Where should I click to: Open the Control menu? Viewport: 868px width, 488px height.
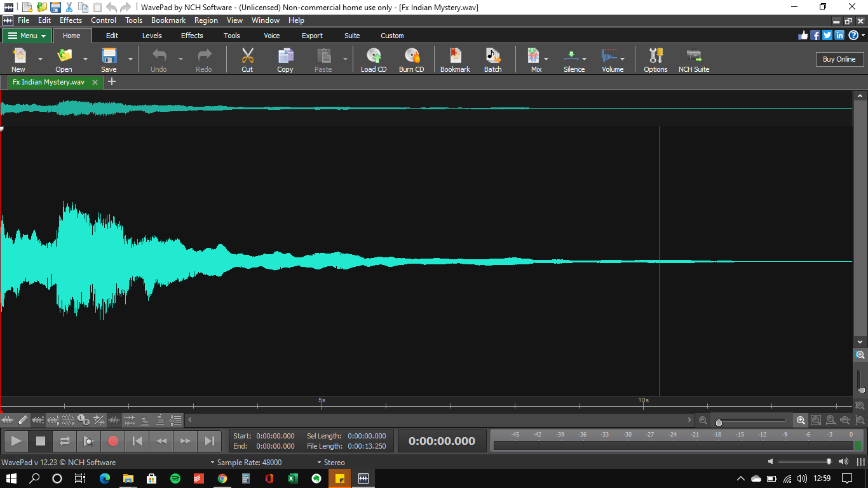tap(104, 20)
